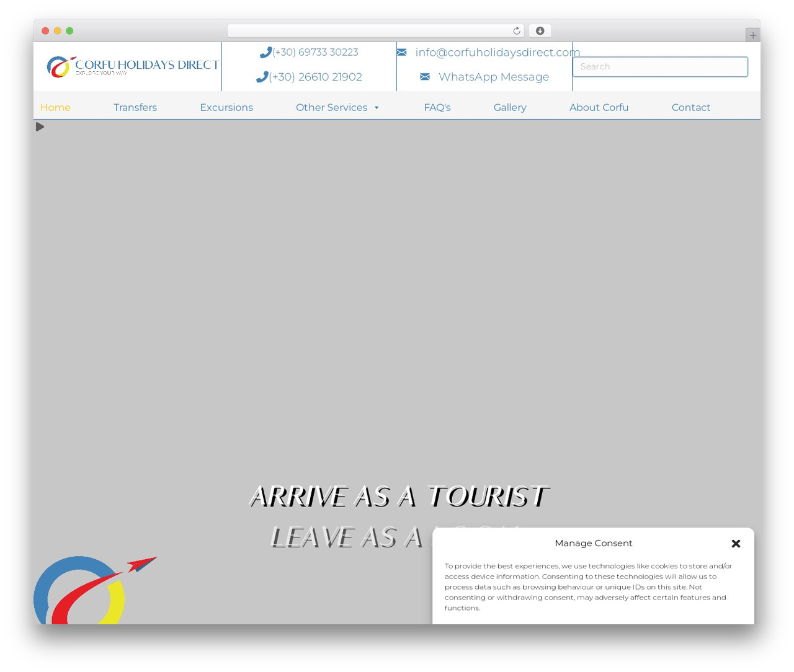The width and height of the screenshot is (794, 672).
Task: Click the phone icon beside (+30) 69733 30223
Action: [265, 53]
